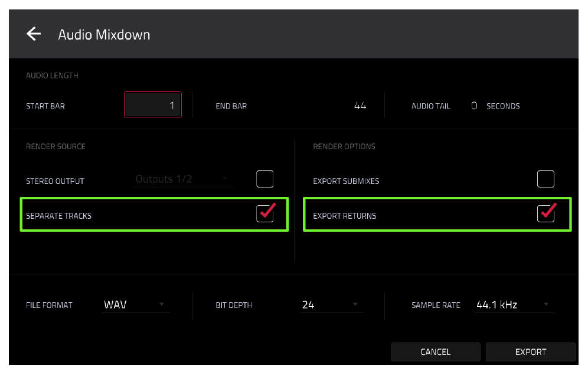Click the AUDIO TAIL label

pos(430,106)
